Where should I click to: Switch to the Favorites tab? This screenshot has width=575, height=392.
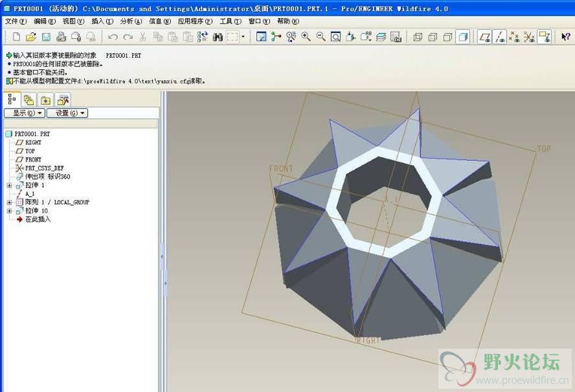click(45, 100)
